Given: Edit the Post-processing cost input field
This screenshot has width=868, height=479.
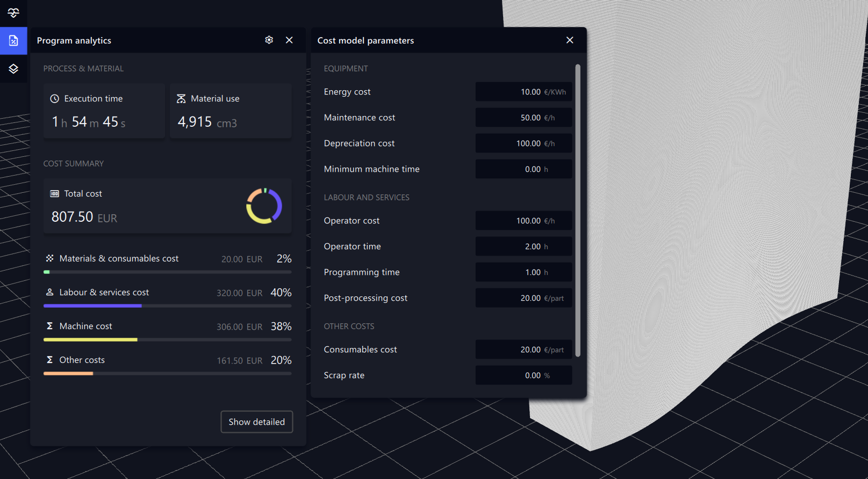Looking at the screenshot, I should coord(523,298).
